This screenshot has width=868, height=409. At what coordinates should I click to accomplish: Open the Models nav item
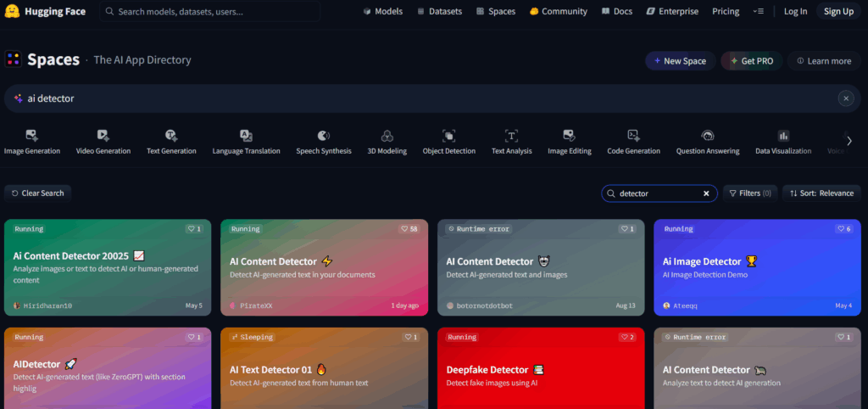(x=382, y=12)
